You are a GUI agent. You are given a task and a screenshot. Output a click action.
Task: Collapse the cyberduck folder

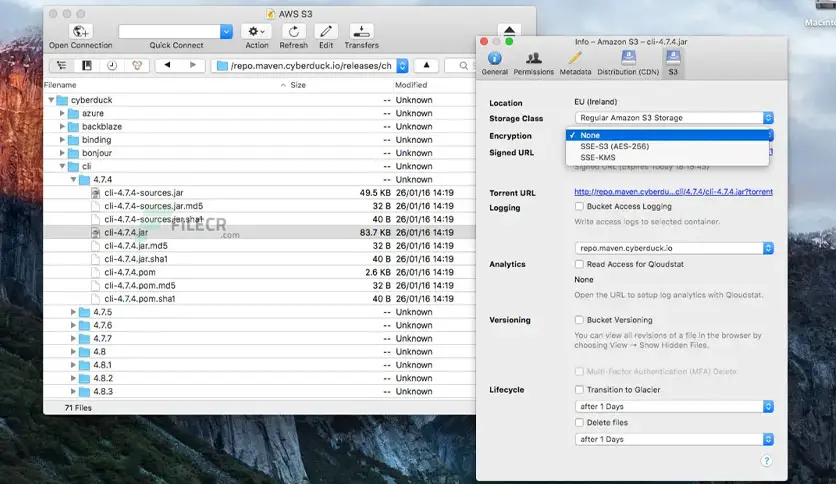(51, 100)
